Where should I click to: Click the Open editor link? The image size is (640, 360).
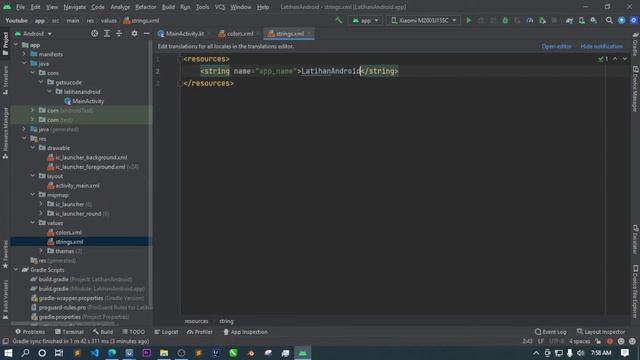[x=556, y=47]
